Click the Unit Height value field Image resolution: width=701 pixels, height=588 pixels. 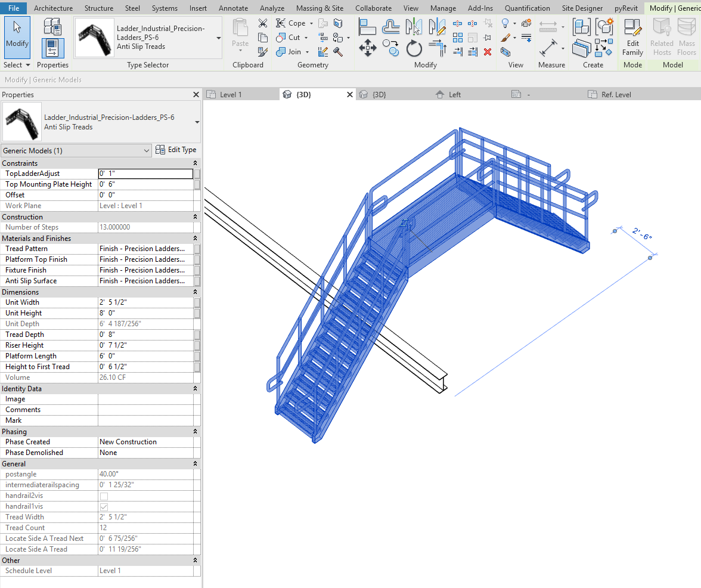[145, 313]
